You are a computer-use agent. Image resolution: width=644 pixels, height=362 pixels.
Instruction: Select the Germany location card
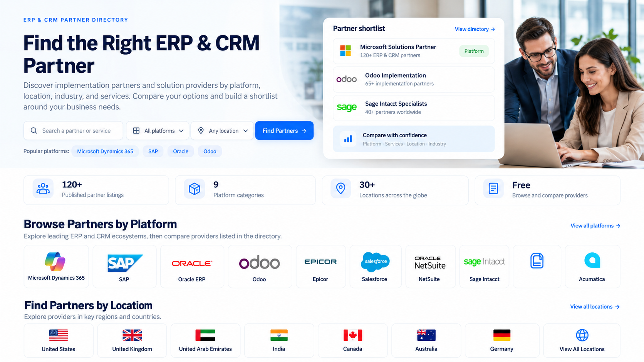502,340
